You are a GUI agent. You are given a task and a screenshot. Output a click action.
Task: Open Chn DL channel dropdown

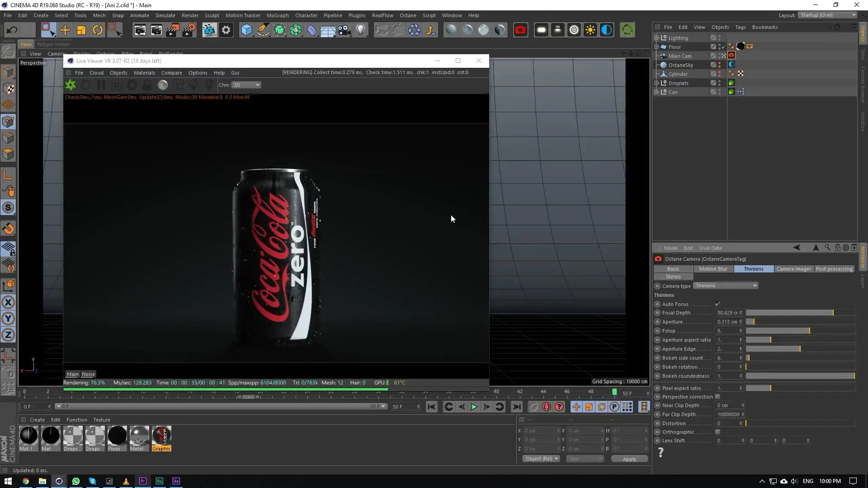246,85
